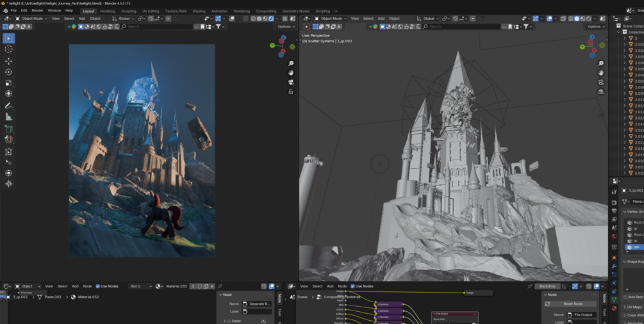This screenshot has width=644, height=324.
Task: Toggle X-ray in right viewport
Action: [x=563, y=19]
